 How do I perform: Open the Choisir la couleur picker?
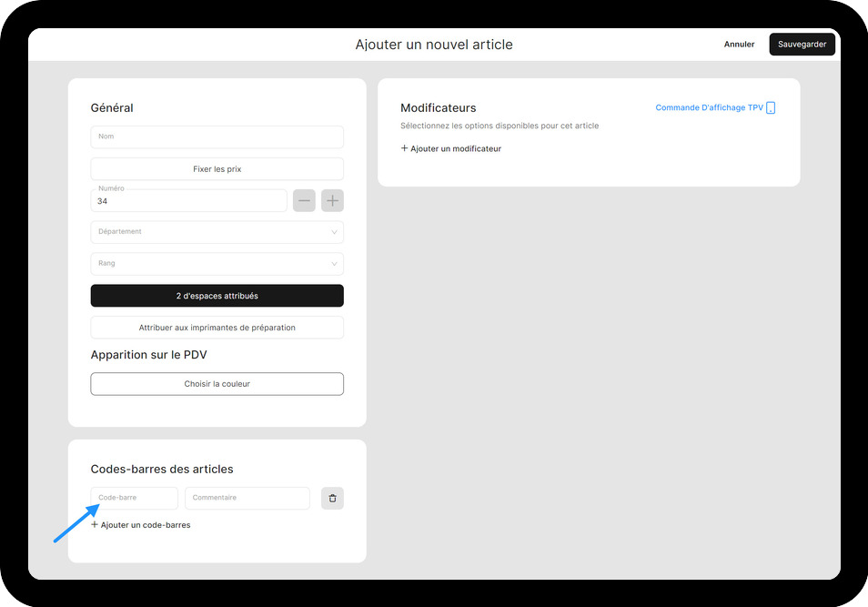[x=217, y=384]
